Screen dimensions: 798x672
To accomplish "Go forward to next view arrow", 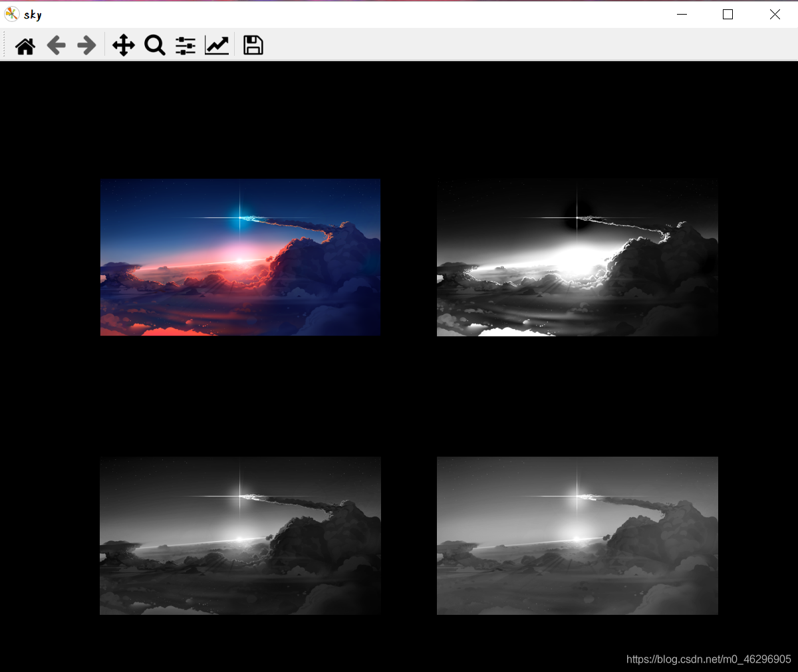I will [87, 46].
